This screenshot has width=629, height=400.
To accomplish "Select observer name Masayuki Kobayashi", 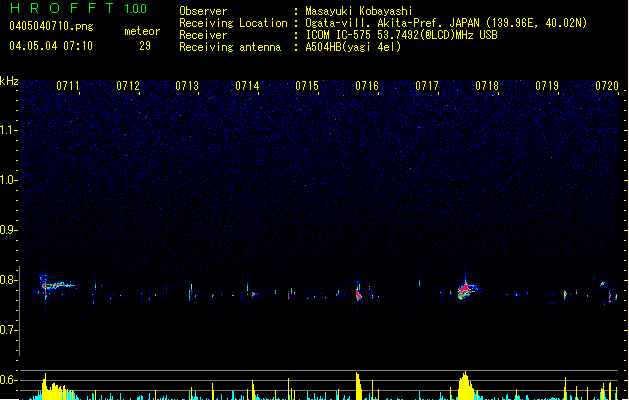I will pos(359,11).
